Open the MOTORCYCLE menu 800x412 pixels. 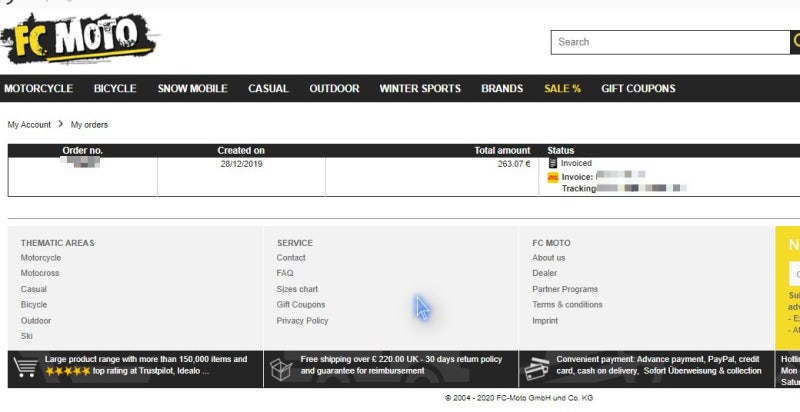(x=38, y=88)
